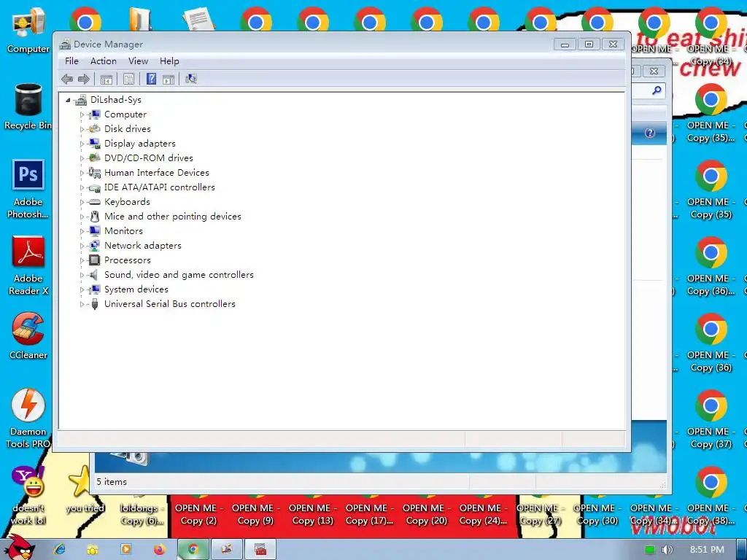Screen dimensions: 747x560
Task: Click the green tray icon beside volume
Action: pyautogui.click(x=650, y=550)
